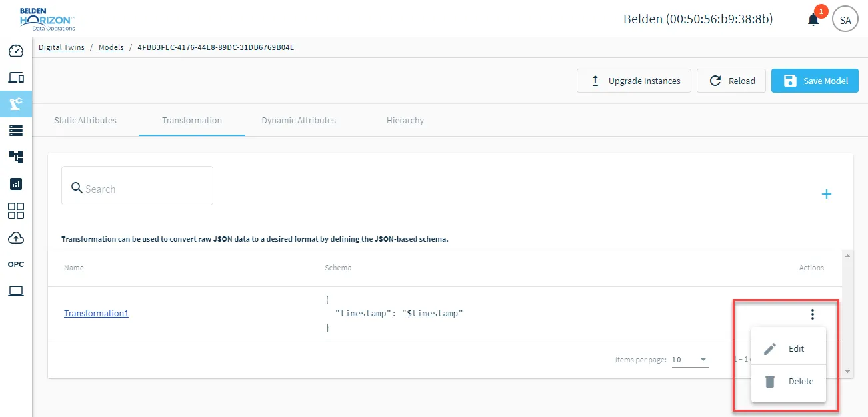Click the pencil icon next to Edit
The image size is (868, 417).
[770, 349]
